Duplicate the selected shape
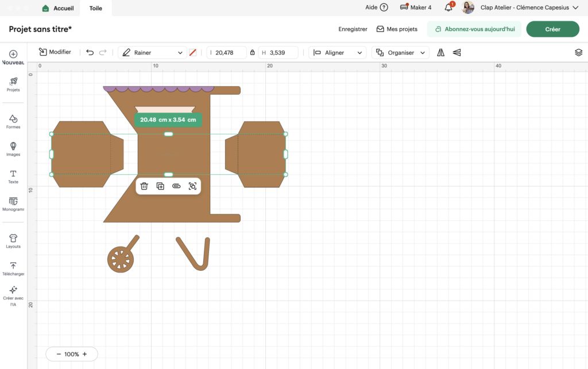588x369 pixels. tap(160, 186)
